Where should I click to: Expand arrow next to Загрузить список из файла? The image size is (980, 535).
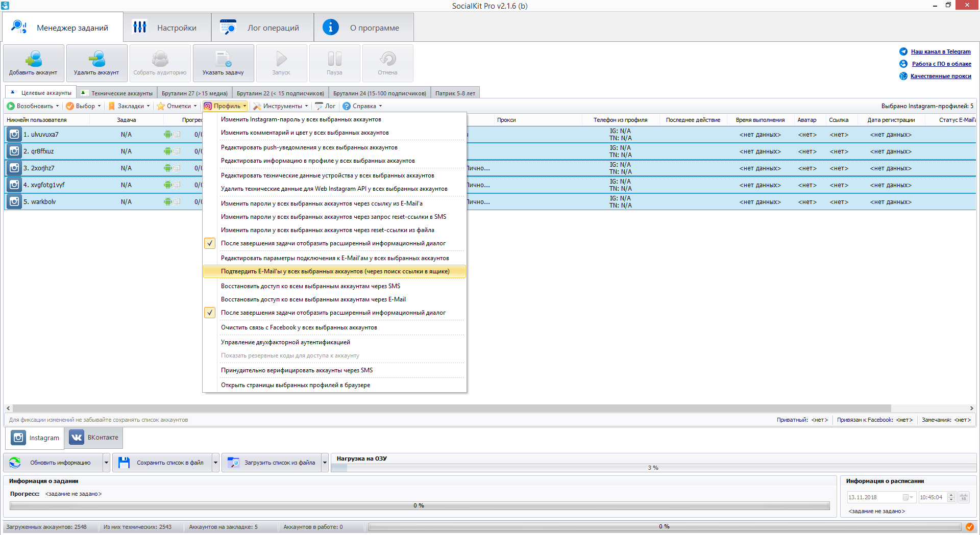(x=325, y=463)
